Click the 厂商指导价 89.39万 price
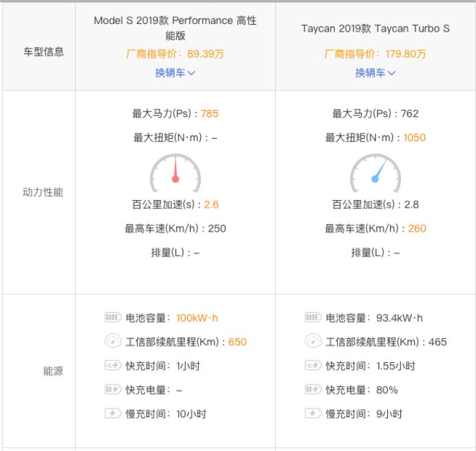 175,54
